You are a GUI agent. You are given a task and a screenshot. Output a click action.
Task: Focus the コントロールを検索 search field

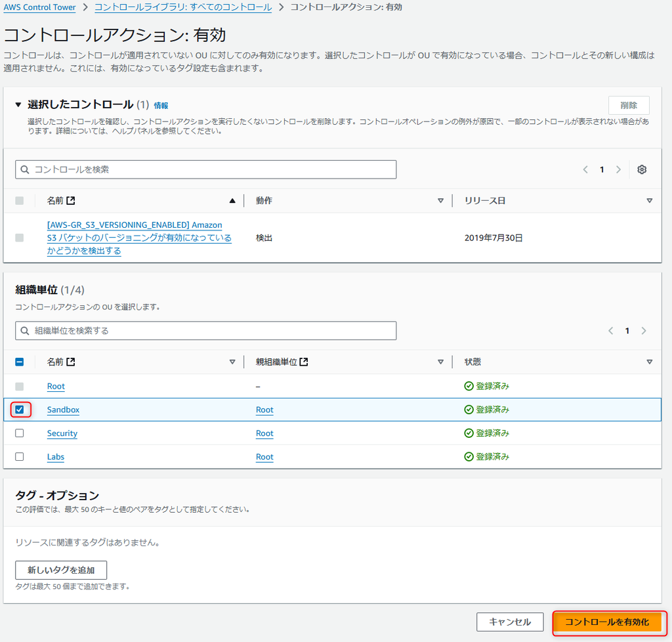pyautogui.click(x=205, y=170)
